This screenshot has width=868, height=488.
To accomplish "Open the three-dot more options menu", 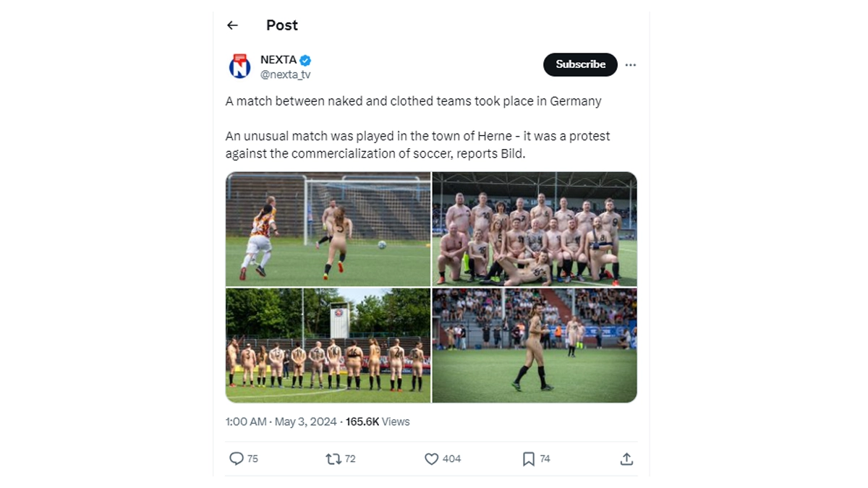I will pos(631,65).
